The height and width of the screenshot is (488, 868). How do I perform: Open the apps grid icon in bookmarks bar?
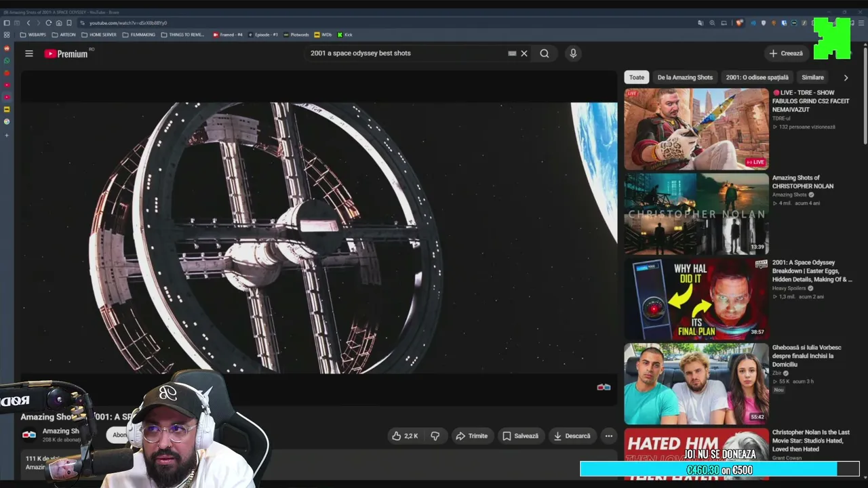pyautogui.click(x=7, y=35)
